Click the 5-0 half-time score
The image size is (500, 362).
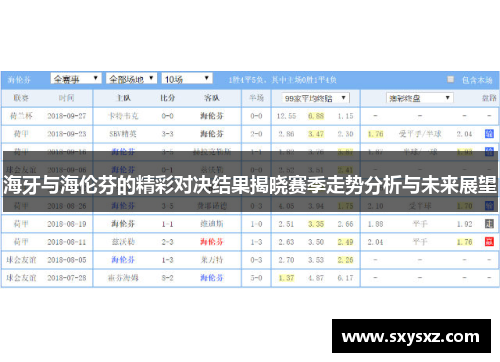tap(256, 278)
